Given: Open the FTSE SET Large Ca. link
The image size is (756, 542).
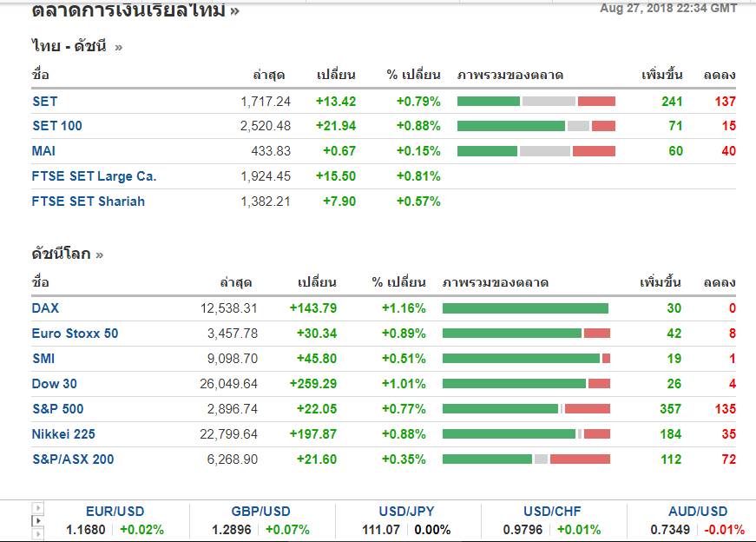Looking at the screenshot, I should 94,176.
